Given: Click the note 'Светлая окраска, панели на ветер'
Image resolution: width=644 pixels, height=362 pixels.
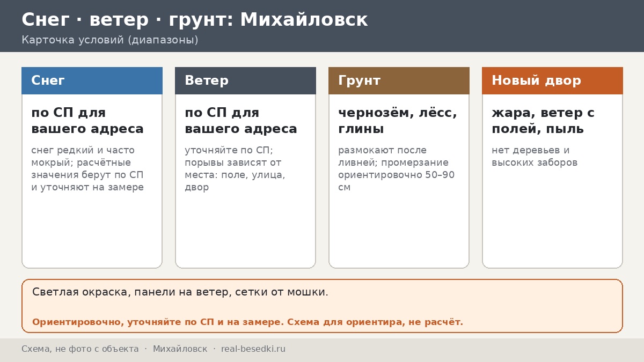Looking at the screenshot, I should click(x=180, y=292).
